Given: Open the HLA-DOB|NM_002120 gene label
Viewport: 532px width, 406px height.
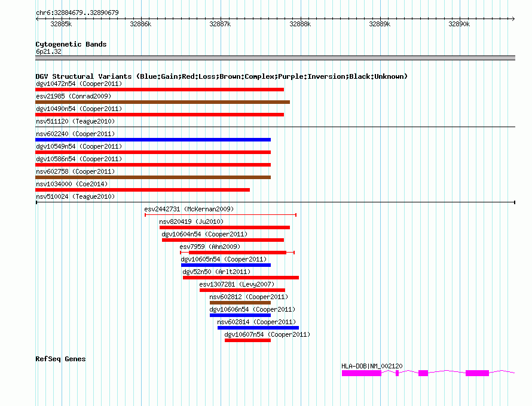Looking at the screenshot, I should [372, 366].
